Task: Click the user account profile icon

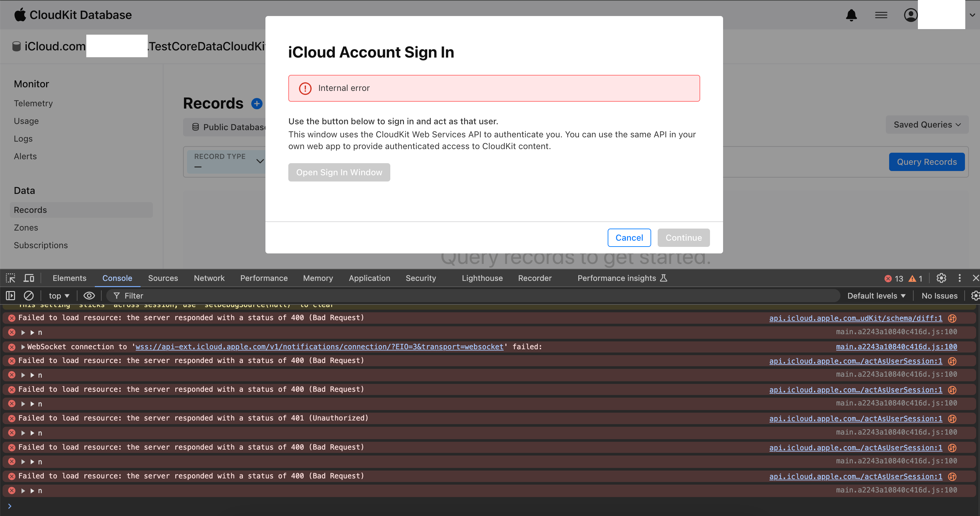Action: click(910, 15)
